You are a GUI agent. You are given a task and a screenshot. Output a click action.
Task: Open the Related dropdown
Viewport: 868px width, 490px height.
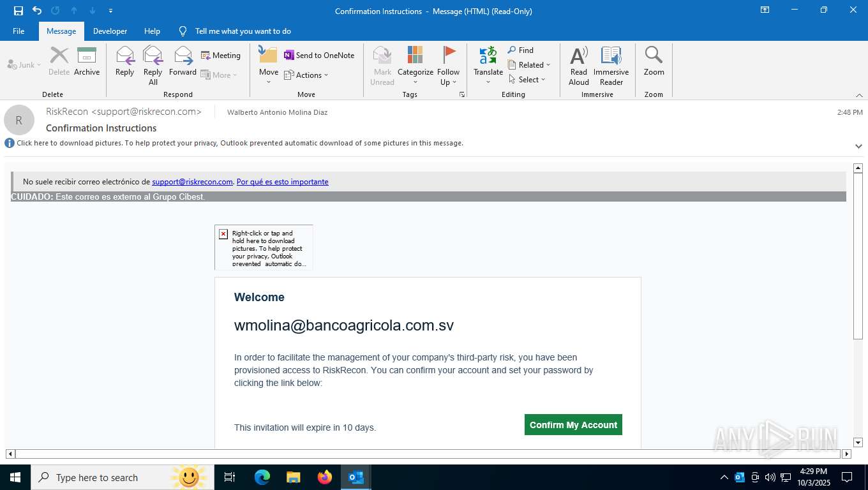pyautogui.click(x=529, y=64)
